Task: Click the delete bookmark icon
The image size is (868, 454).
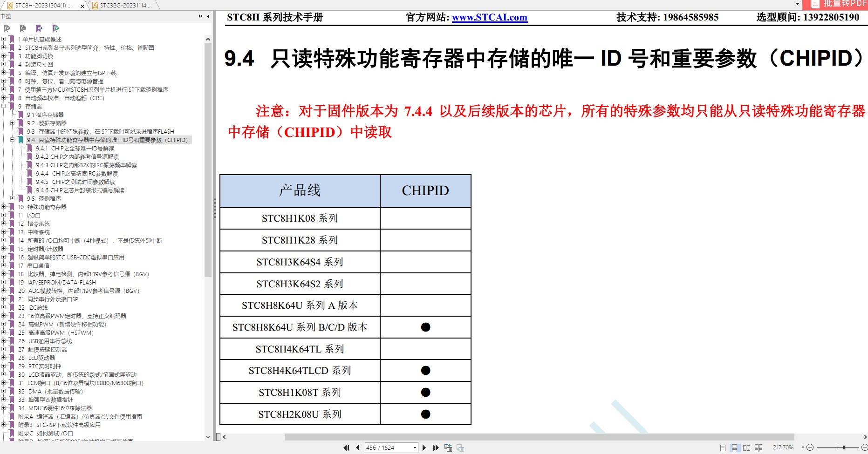Action: click(7, 28)
